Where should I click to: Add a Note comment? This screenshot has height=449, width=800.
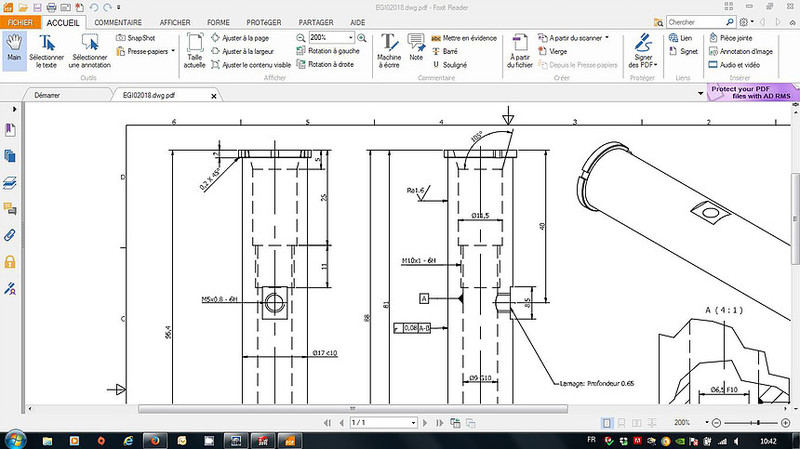click(416, 47)
